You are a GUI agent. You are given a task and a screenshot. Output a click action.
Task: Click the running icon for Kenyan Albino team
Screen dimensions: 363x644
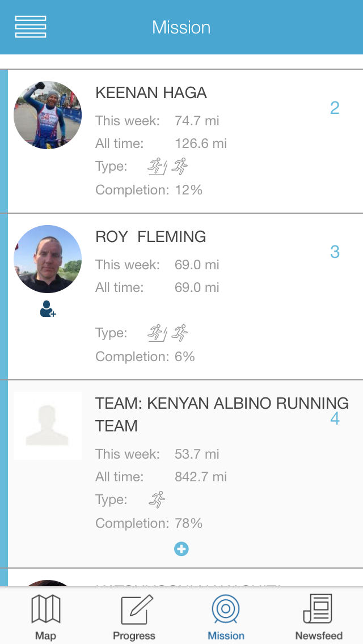point(157,499)
